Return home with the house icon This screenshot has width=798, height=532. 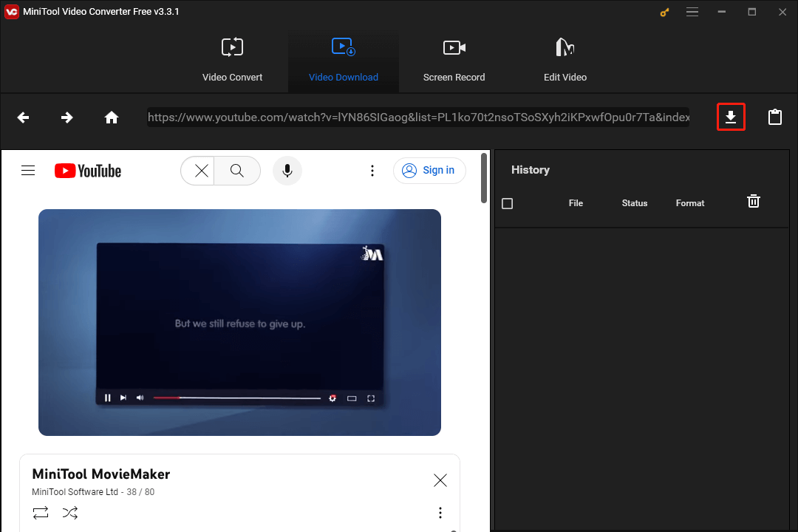pos(112,117)
